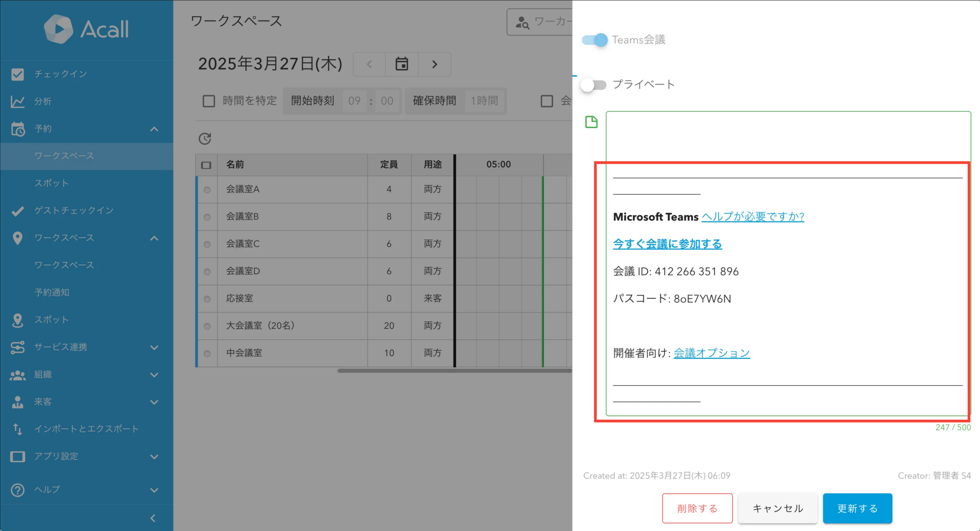
Task: Expand the 組織 chevron
Action: (x=154, y=375)
